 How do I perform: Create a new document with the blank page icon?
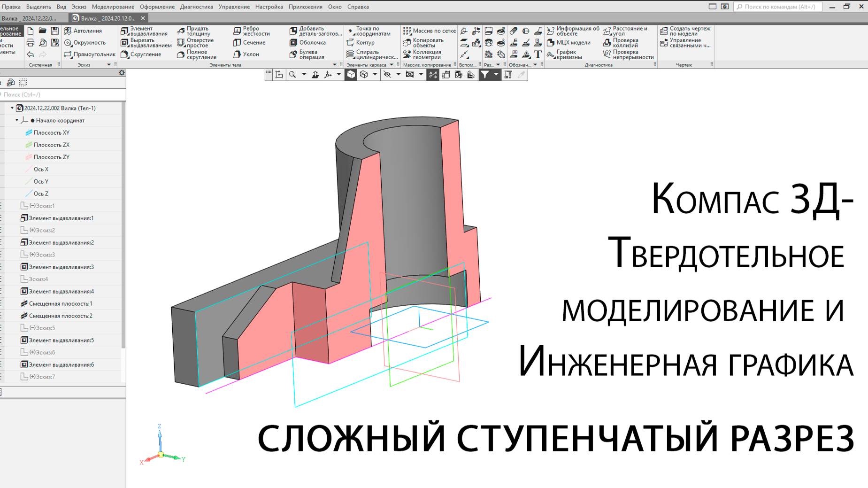(x=31, y=31)
